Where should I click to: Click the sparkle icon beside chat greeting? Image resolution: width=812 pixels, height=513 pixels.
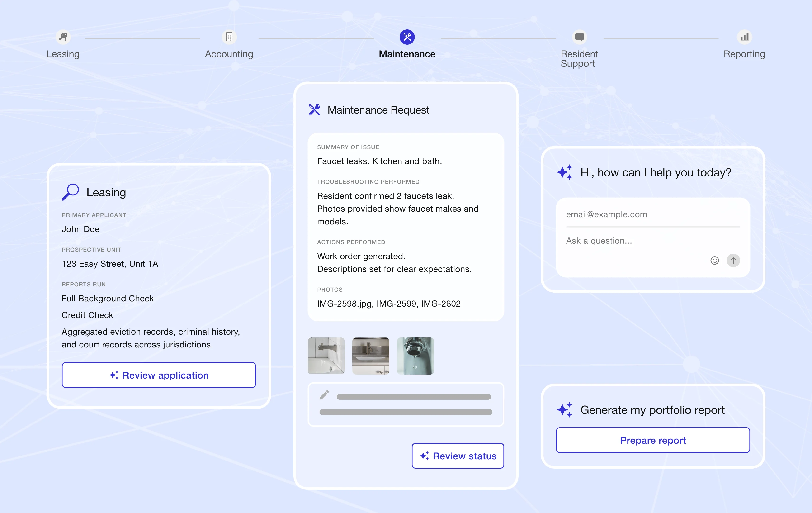click(x=565, y=172)
